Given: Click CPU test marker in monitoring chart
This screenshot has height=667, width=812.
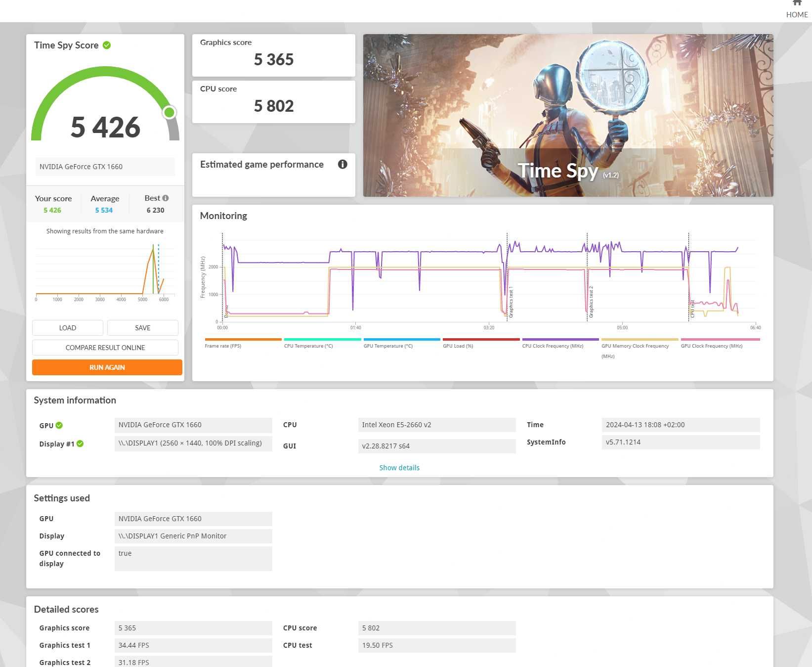Looking at the screenshot, I should point(692,309).
